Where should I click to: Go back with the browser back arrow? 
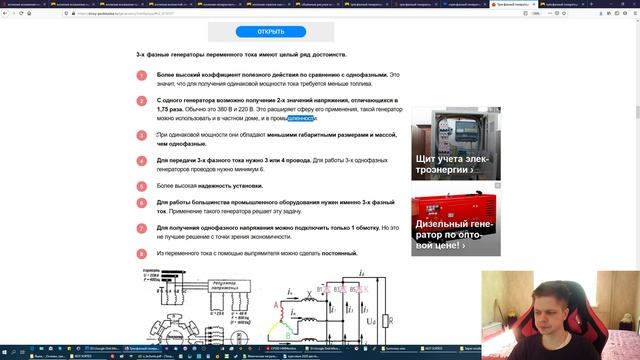pyautogui.click(x=5, y=13)
